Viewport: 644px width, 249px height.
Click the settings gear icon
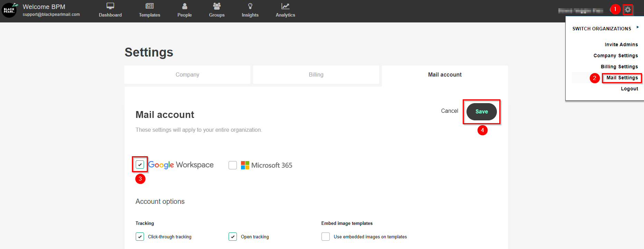tap(627, 10)
